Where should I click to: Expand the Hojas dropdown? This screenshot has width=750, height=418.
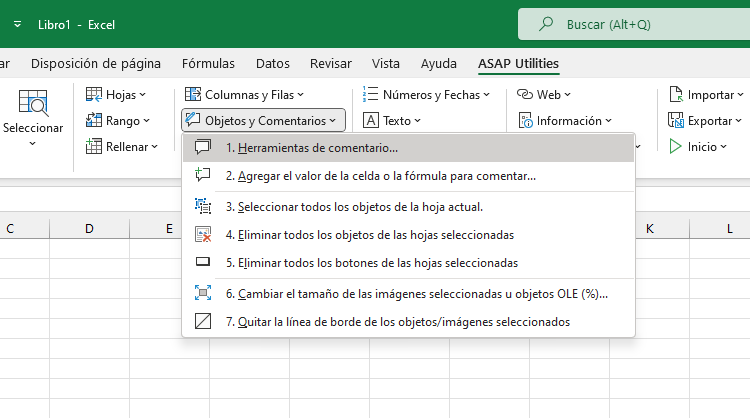coord(143,95)
